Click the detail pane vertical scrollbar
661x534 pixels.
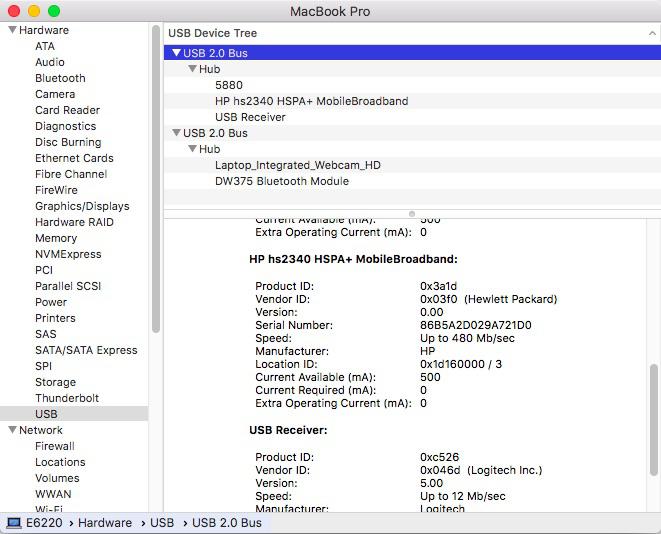point(654,420)
